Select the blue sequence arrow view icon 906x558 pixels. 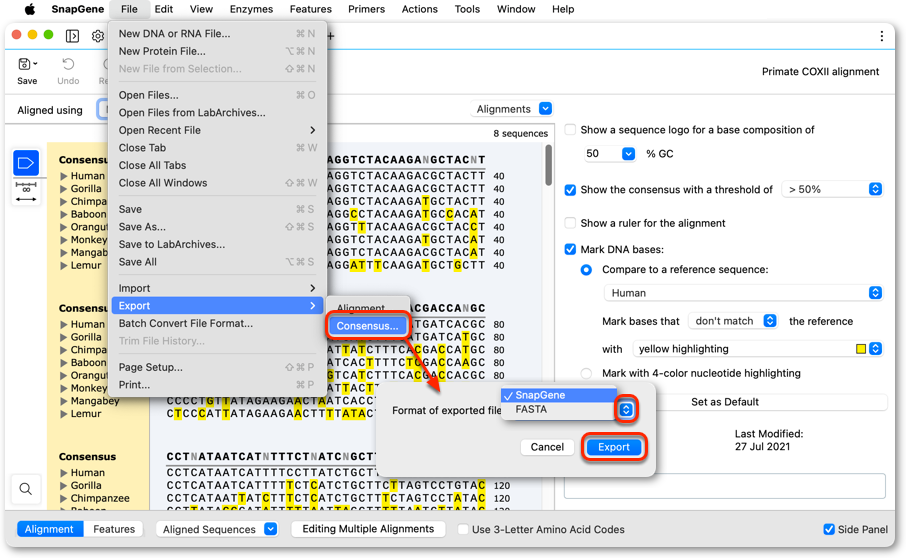(26, 163)
